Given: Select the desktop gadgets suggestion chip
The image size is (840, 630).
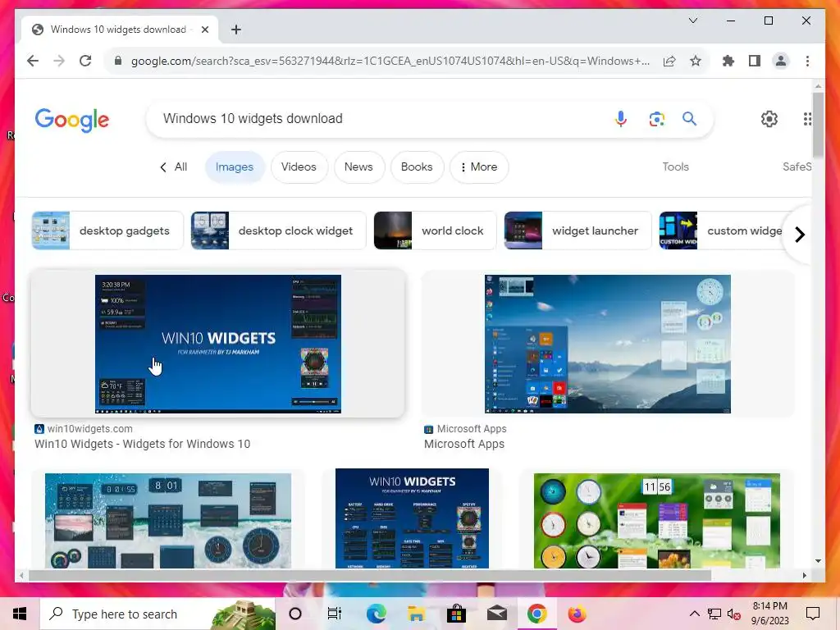Looking at the screenshot, I should click(107, 231).
